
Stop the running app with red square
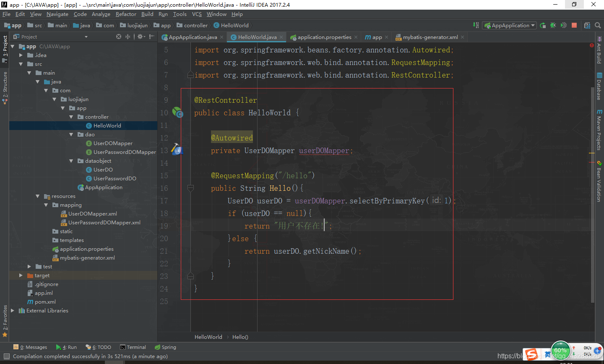tap(574, 25)
